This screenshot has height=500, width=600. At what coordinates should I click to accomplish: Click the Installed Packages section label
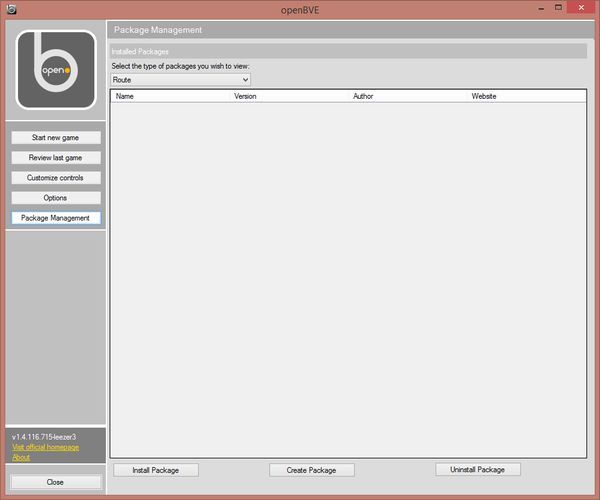[140, 51]
